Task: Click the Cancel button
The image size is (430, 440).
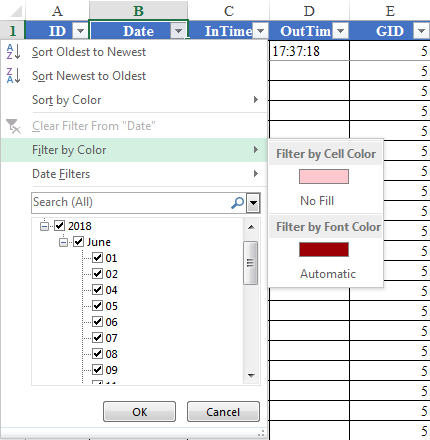Action: coord(223,412)
